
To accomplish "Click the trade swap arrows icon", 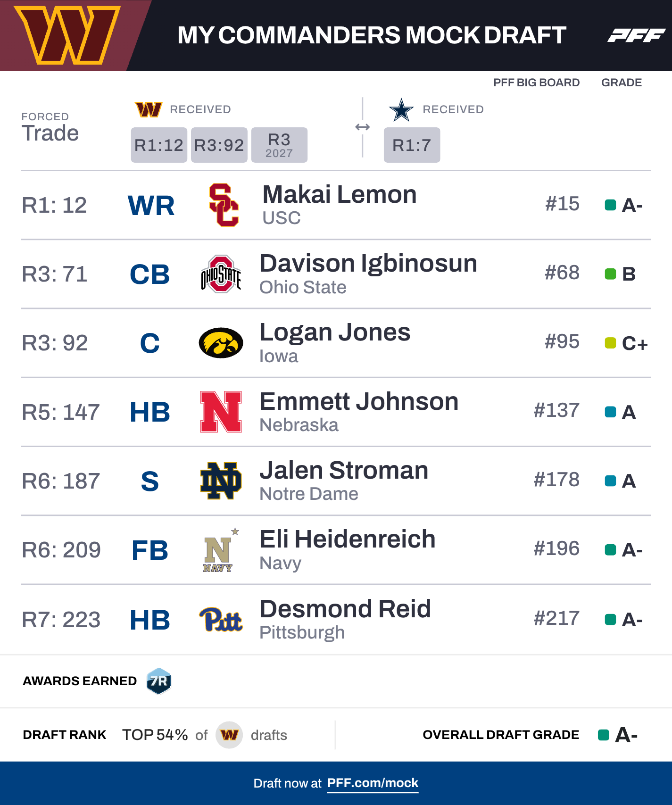I will tap(362, 127).
